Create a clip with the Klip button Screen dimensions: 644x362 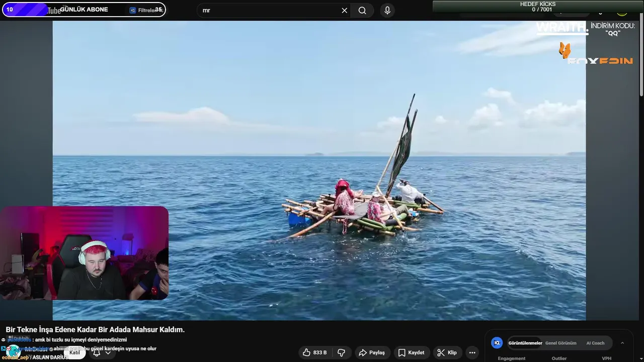447,352
